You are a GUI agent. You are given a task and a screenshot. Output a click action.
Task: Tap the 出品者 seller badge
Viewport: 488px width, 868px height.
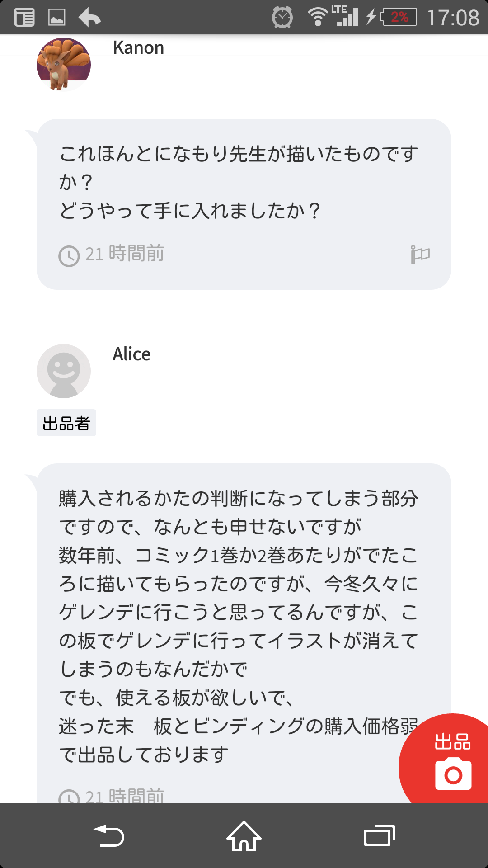66,423
